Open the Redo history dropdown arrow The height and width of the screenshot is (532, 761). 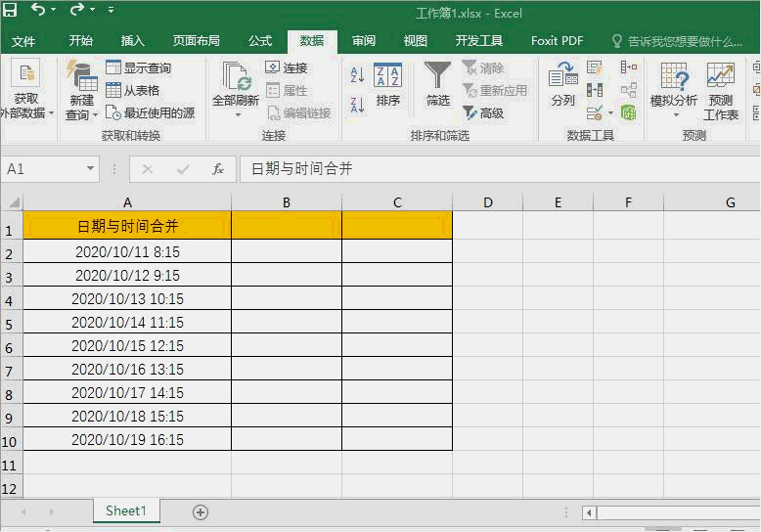pyautogui.click(x=92, y=9)
